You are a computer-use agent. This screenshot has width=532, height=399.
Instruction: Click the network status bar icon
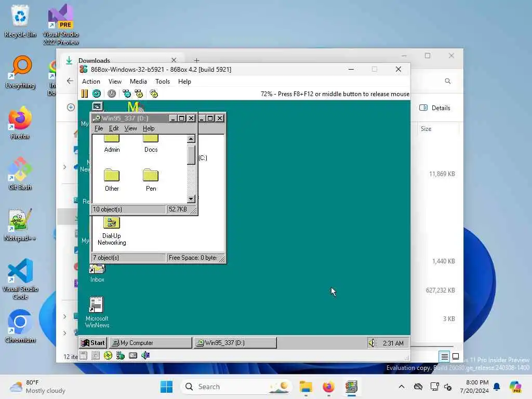[121, 355]
